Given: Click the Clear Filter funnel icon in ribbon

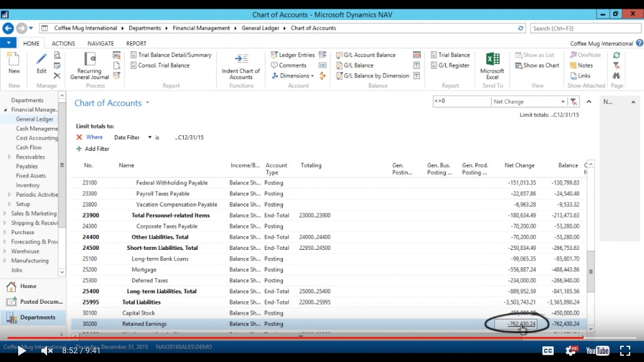Looking at the screenshot, I should click(616, 65).
